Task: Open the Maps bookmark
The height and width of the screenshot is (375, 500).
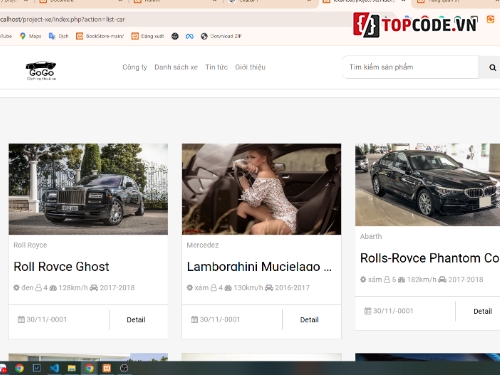Action: (x=30, y=36)
